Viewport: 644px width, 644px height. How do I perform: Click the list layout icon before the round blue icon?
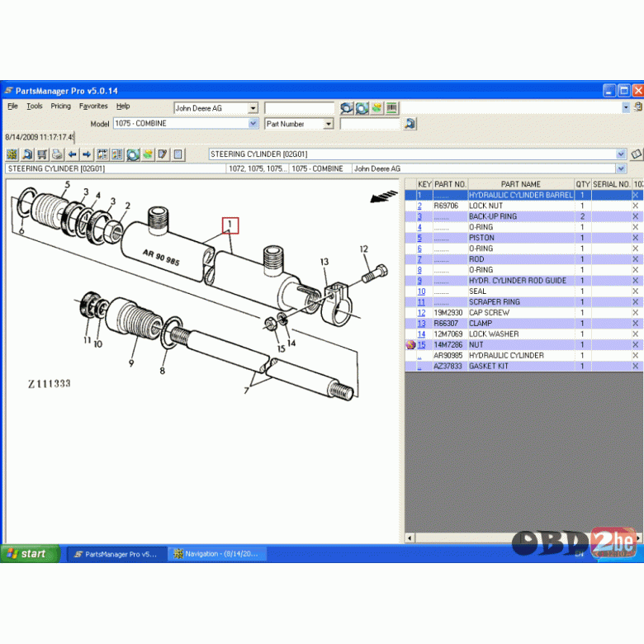click(x=117, y=154)
